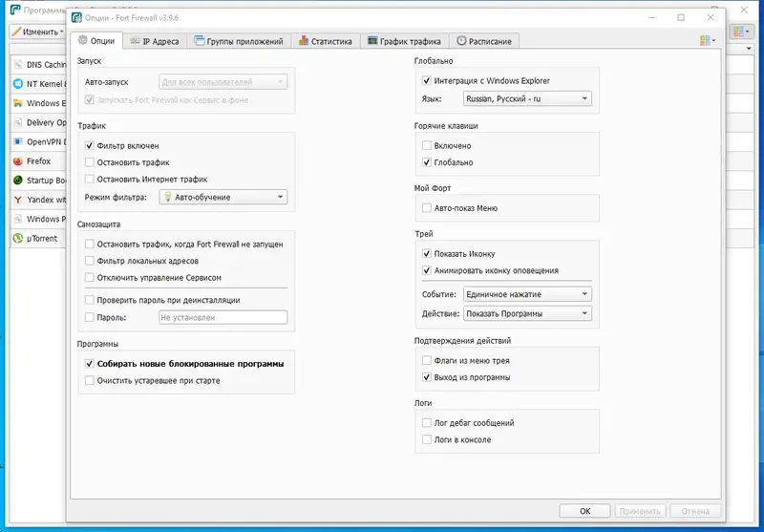Click the OK button
This screenshot has width=764, height=532.
tap(584, 511)
